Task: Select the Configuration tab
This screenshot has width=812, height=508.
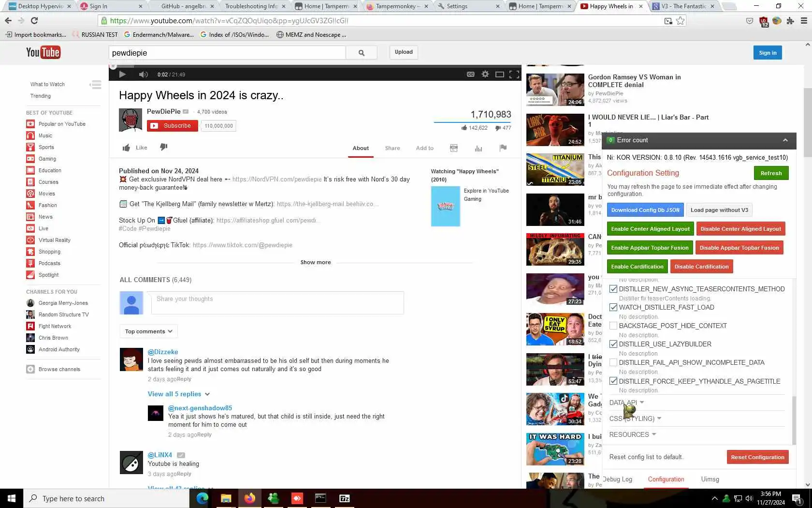Action: pos(666,479)
